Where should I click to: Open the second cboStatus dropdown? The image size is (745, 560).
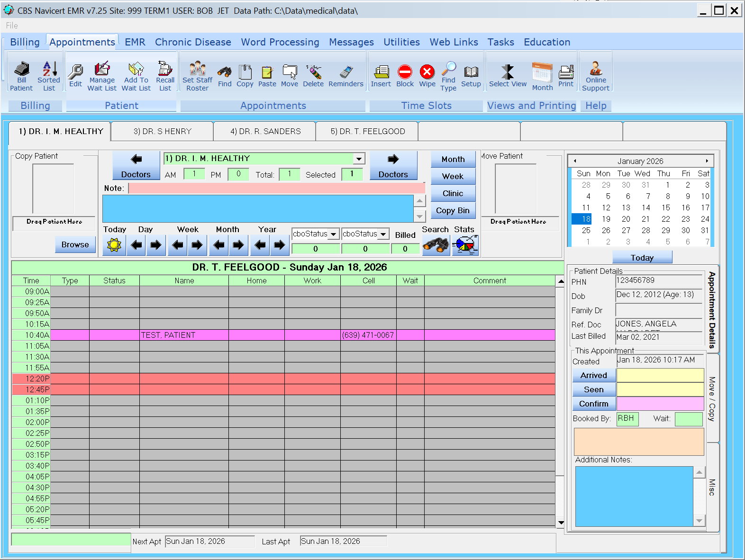(x=383, y=234)
